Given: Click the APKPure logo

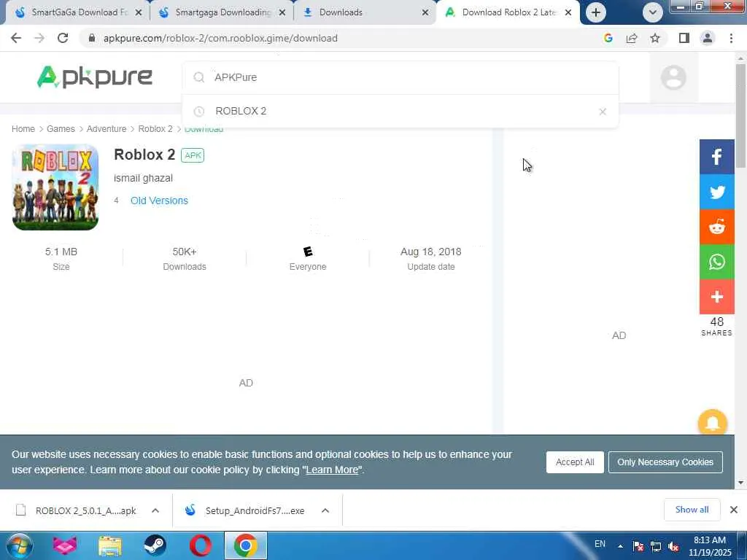Looking at the screenshot, I should coord(95,77).
